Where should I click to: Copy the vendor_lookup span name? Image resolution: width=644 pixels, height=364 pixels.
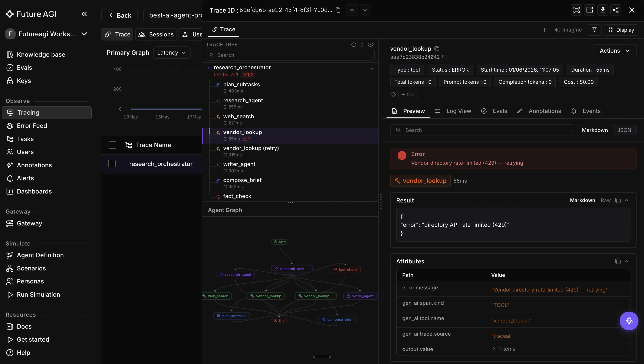click(437, 49)
